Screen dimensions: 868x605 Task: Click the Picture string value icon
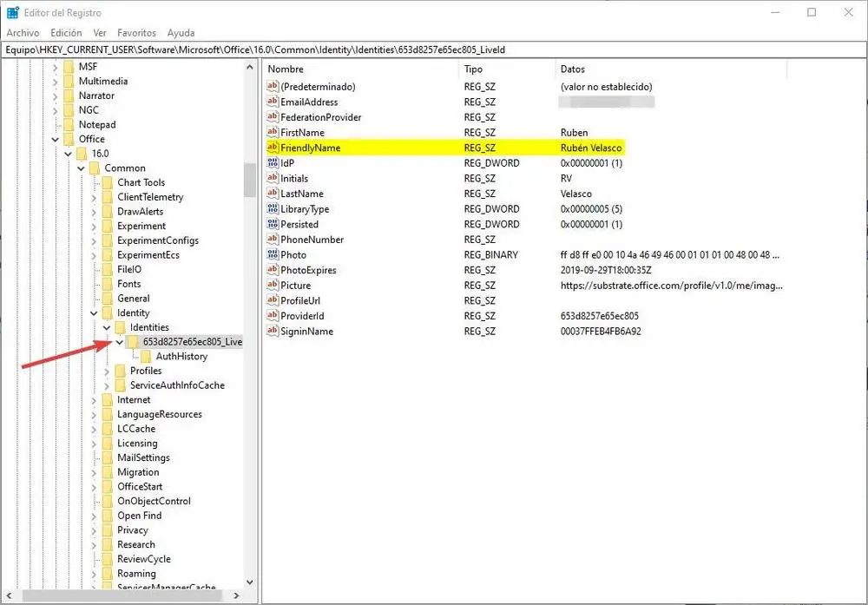(x=273, y=285)
